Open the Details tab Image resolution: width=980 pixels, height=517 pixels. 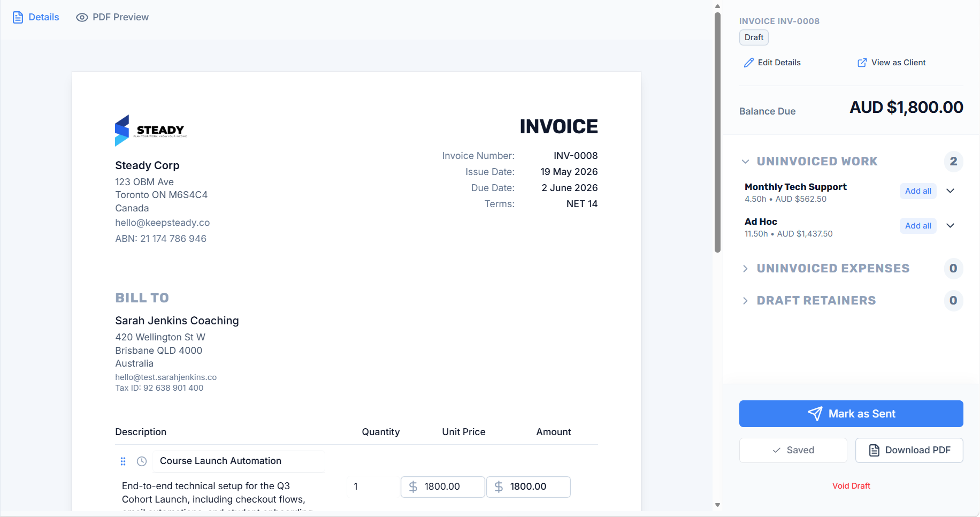coord(36,17)
